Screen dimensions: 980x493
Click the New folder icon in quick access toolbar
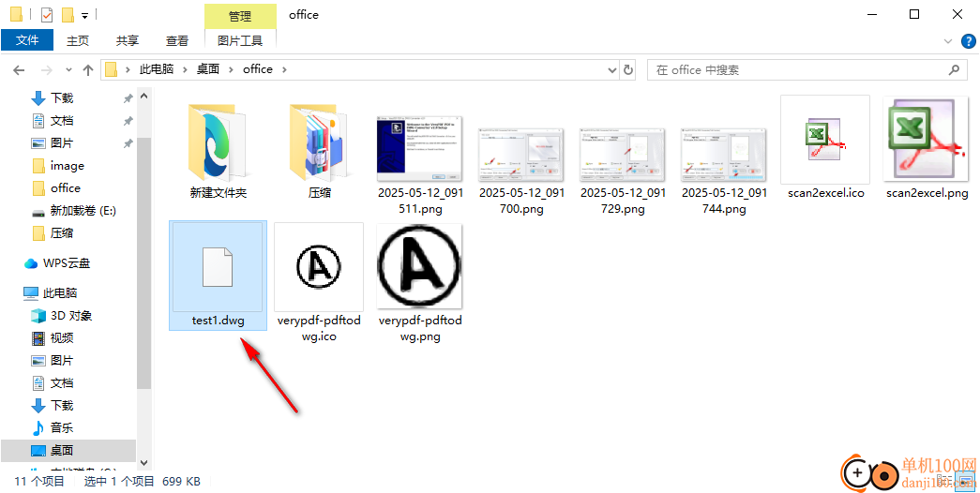[x=68, y=14]
